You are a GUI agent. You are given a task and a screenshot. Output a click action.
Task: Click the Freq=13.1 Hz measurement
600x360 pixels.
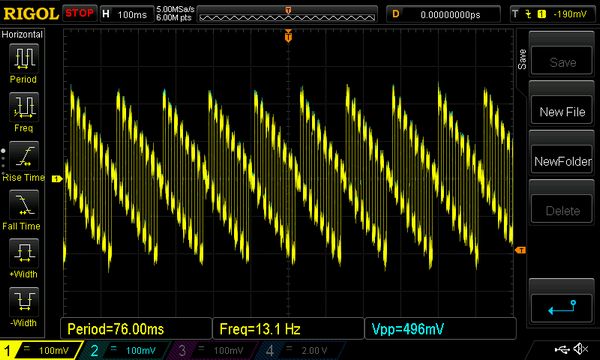click(288, 329)
